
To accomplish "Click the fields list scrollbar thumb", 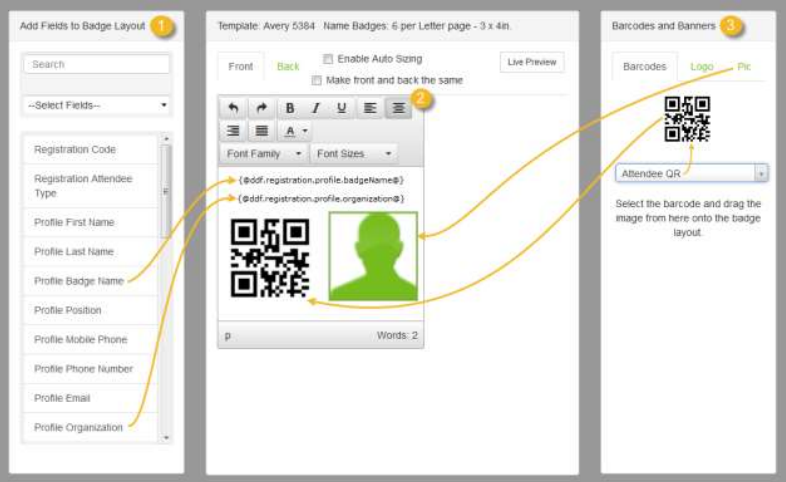I will pos(166,191).
